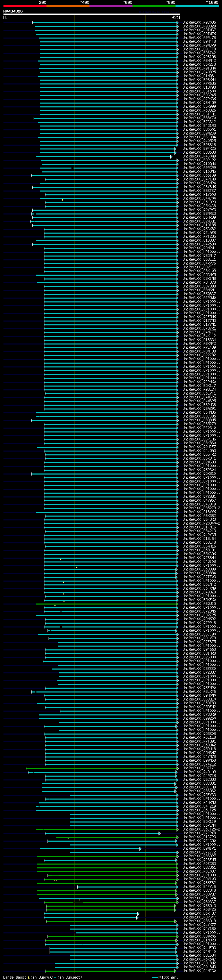Click the =100char. scale legend
Screen dimensions: 222x980
pos(165,977)
